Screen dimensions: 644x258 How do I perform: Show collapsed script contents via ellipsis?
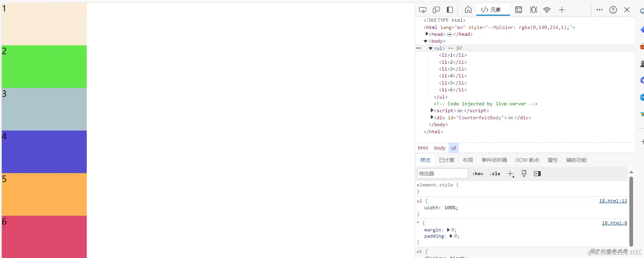point(460,111)
